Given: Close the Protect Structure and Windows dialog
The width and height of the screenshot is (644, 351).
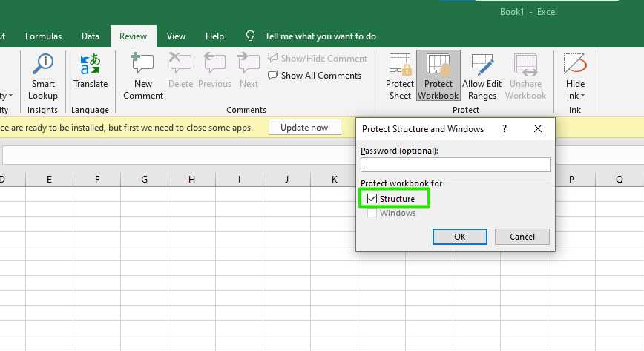Looking at the screenshot, I should (x=538, y=128).
